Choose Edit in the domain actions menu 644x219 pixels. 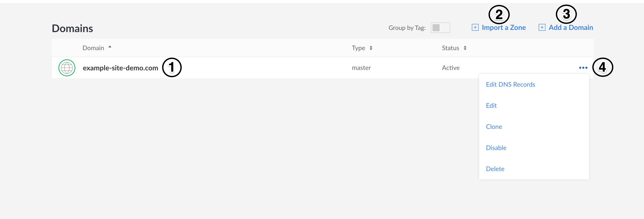491,106
